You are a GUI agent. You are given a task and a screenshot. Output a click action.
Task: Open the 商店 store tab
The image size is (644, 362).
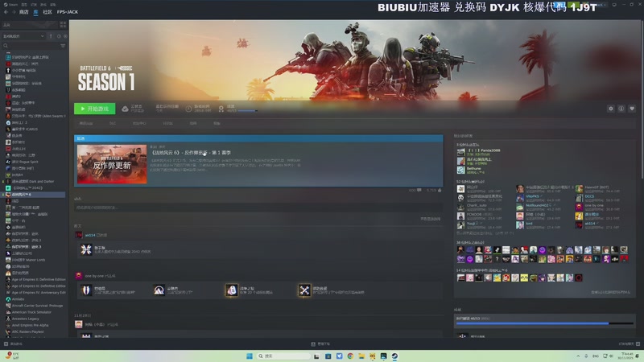coord(24,12)
